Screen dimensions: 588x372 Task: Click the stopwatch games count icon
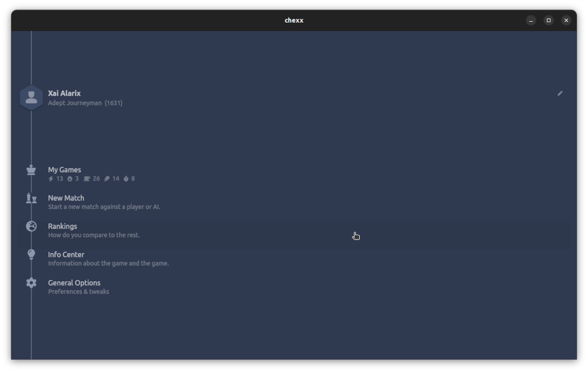point(126,179)
